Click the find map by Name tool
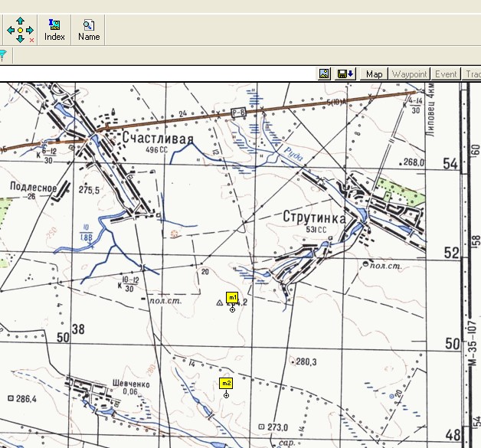Screen dimensions: 481x448 [89, 31]
